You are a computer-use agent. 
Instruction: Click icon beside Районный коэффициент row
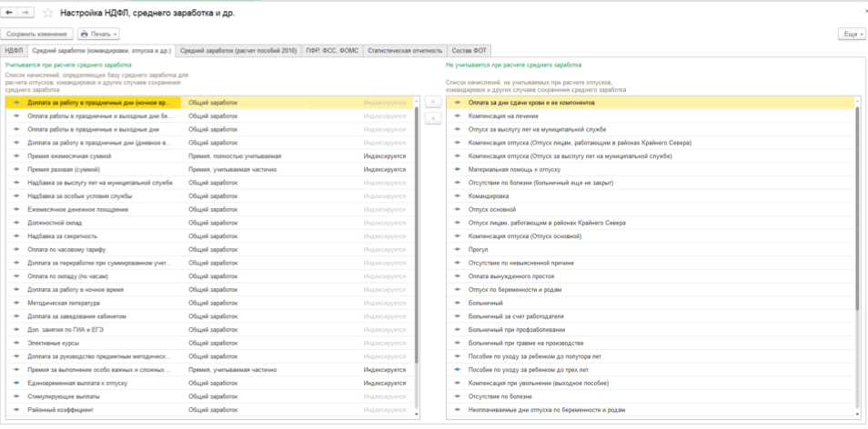16,410
